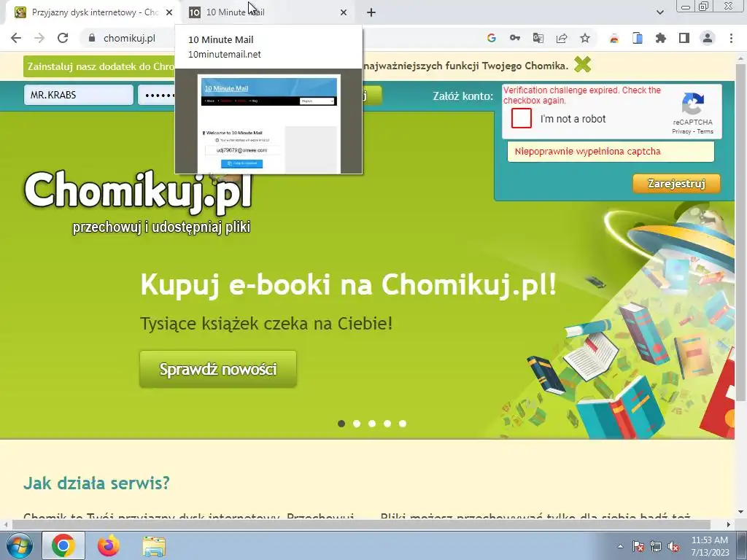This screenshot has width=747, height=560.
Task: Open Chrome's three-dot menu
Action: pos(731,38)
